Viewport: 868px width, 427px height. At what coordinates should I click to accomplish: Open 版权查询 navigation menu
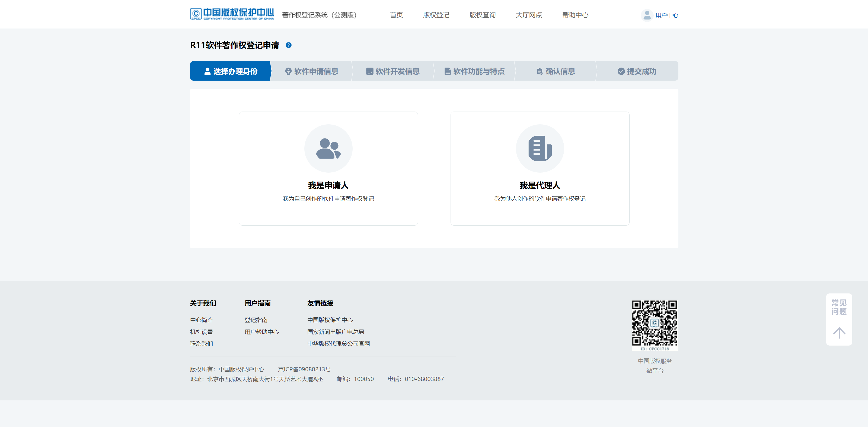(x=483, y=15)
